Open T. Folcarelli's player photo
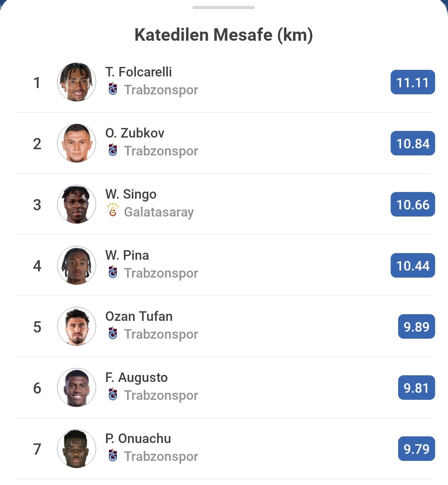 coord(76,82)
